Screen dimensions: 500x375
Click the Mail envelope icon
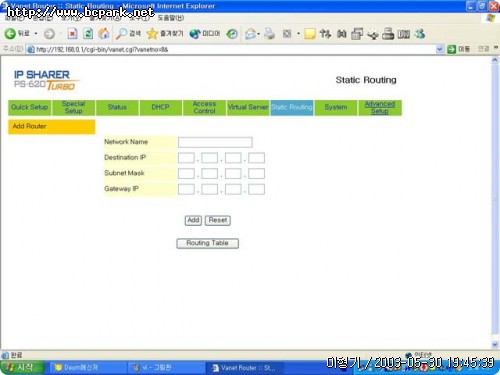click(250, 34)
